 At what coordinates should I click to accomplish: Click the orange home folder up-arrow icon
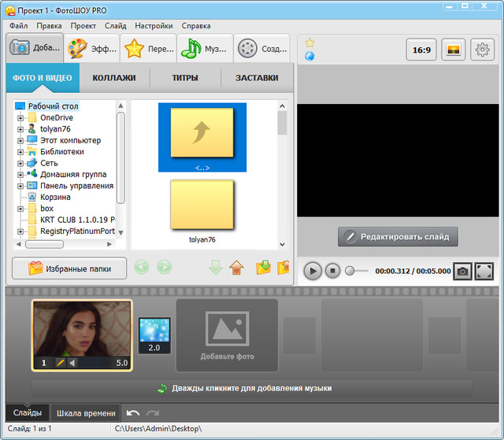[x=236, y=268]
